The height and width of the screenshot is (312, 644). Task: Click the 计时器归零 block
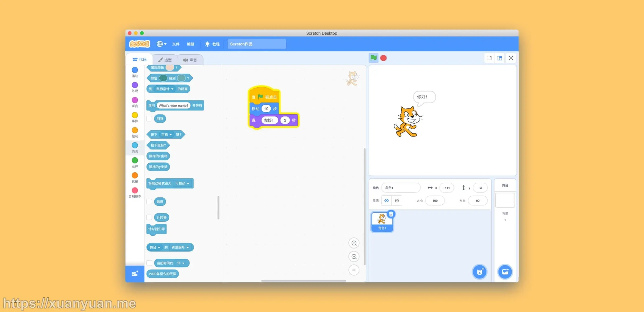coord(157,229)
